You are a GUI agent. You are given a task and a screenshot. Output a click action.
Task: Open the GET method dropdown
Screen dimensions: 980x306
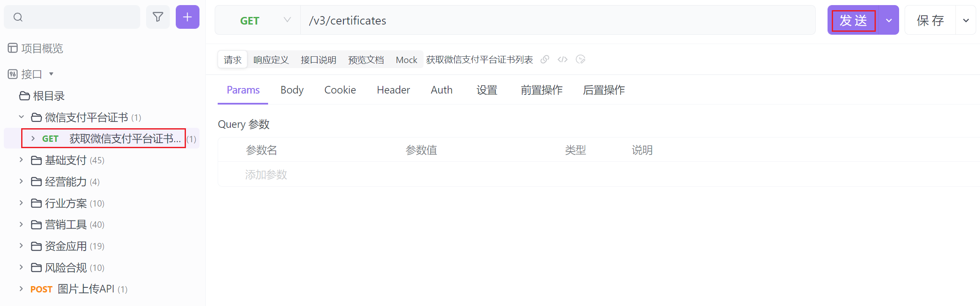258,20
